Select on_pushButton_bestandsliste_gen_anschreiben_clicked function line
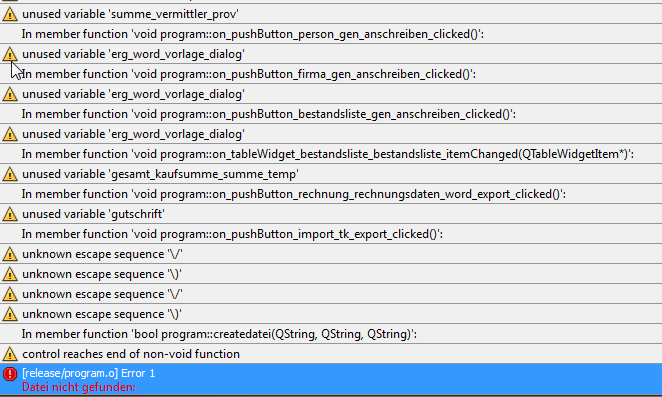 (269, 114)
